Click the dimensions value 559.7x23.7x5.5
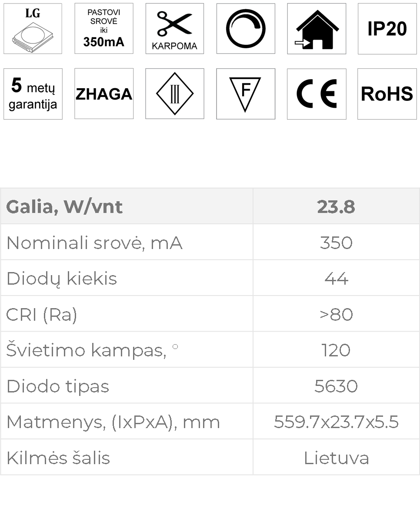Screen dimensions: 420x525 pos(336,422)
